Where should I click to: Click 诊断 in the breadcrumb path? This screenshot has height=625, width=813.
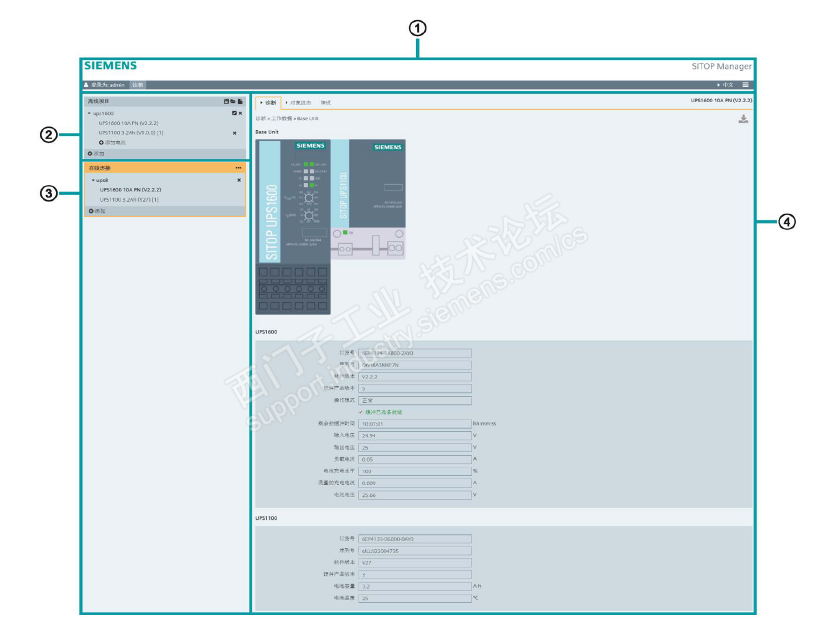260,119
